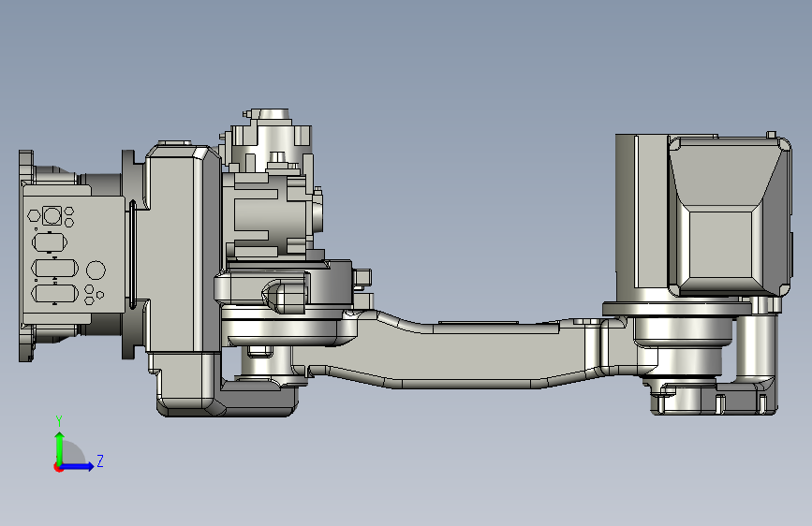Viewport: 812px width, 526px height.
Task: Click the green Y axis arrow of the triad
Action: [60, 448]
